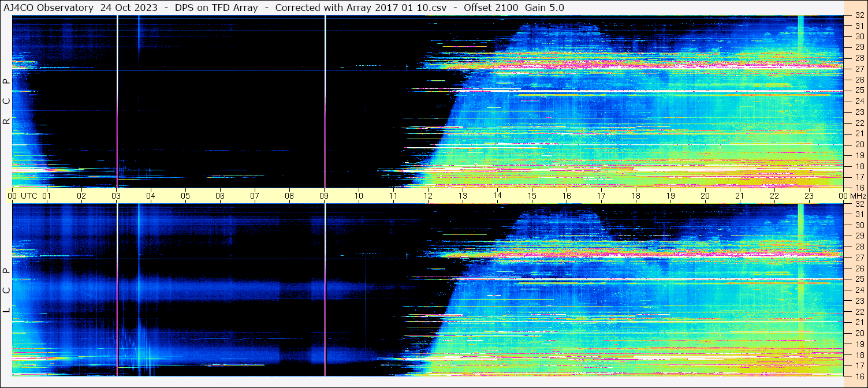868x388 pixels.
Task: Click the 32 MHz label of the upper panel
Action: point(859,16)
